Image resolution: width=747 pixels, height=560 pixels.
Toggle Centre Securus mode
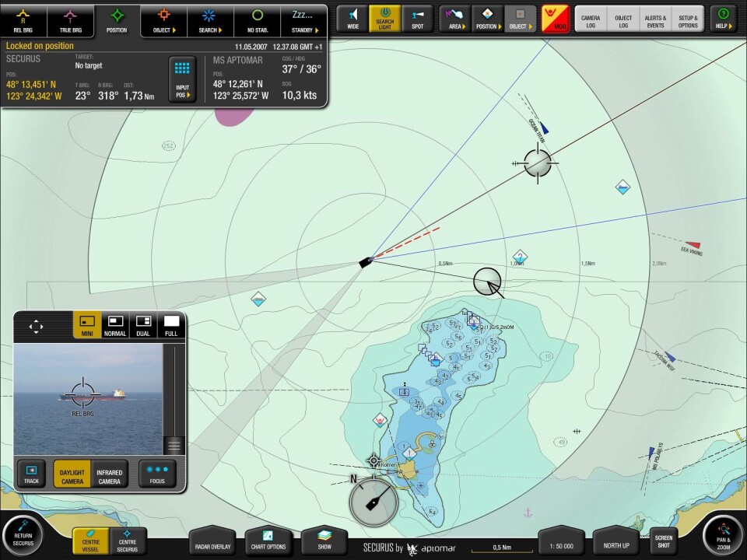pyautogui.click(x=128, y=540)
